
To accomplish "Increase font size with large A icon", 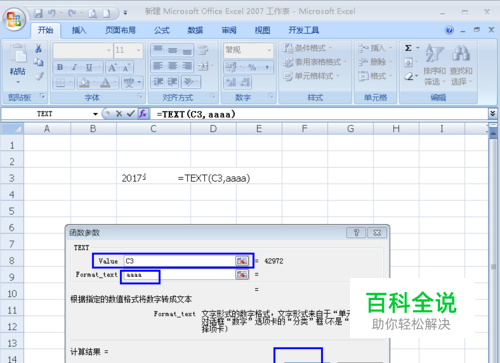I will coord(112,68).
